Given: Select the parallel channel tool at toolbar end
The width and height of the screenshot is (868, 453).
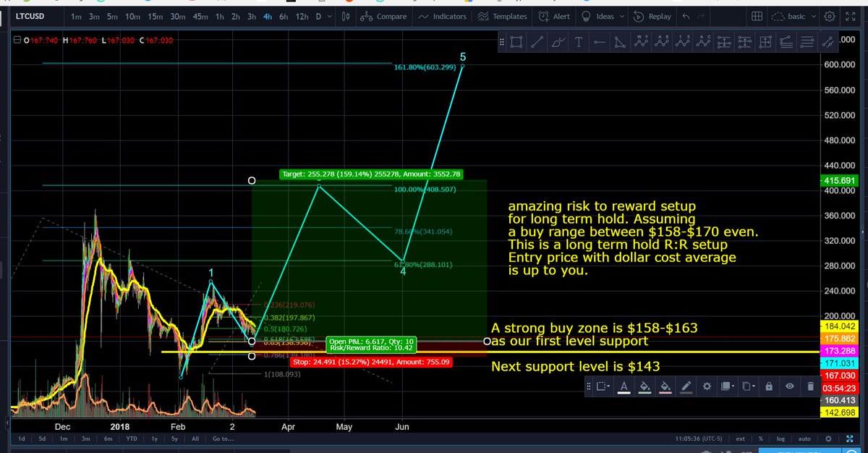Looking at the screenshot, I should click(827, 42).
